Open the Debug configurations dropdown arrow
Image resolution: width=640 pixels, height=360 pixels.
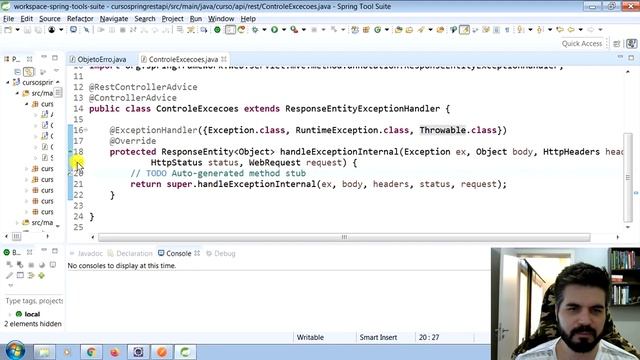[x=264, y=30]
